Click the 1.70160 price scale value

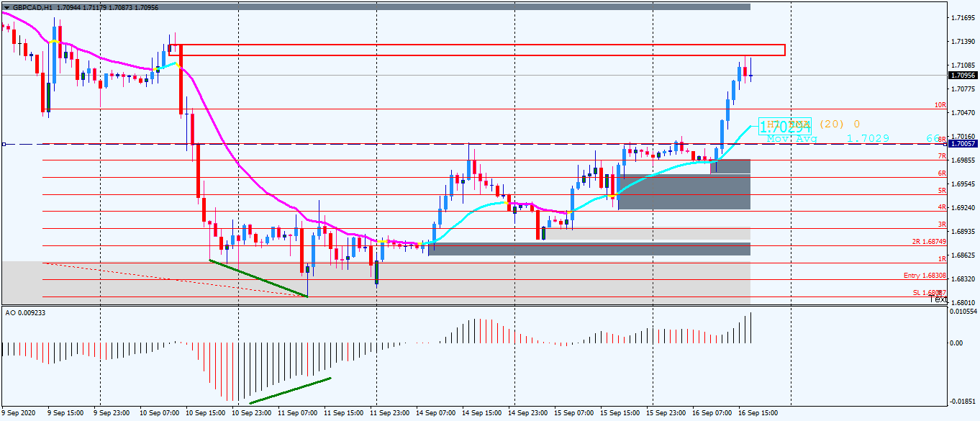(965, 136)
